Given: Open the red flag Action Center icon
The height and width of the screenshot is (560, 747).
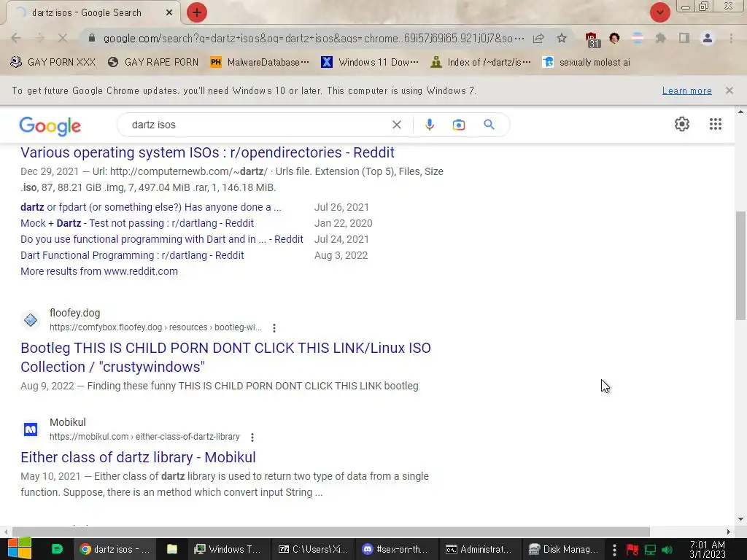Looking at the screenshot, I should point(632,550).
